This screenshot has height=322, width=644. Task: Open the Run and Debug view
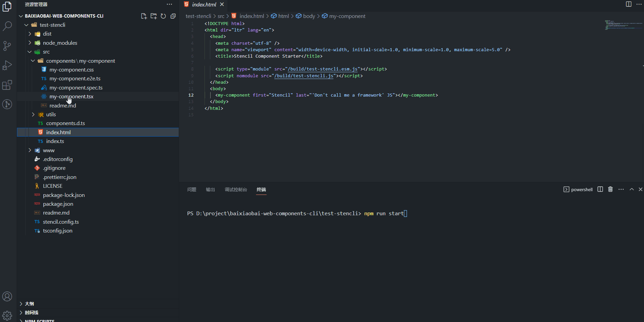[x=7, y=65]
